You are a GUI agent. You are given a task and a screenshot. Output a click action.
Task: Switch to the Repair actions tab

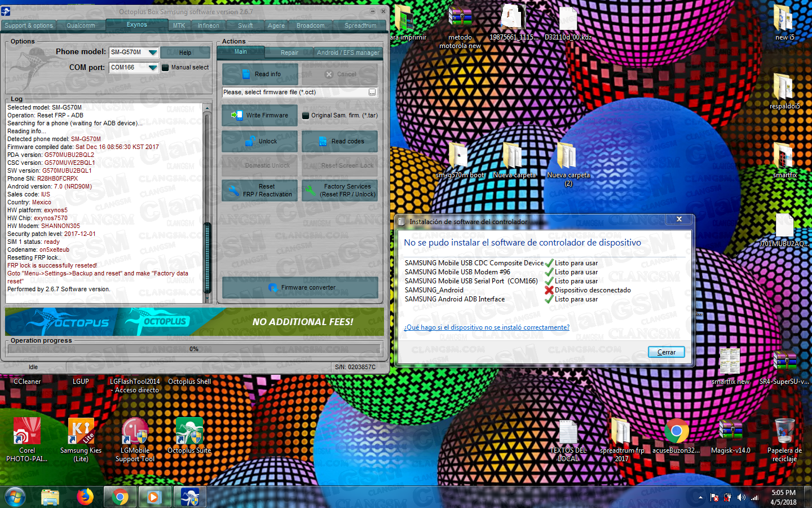click(x=289, y=52)
